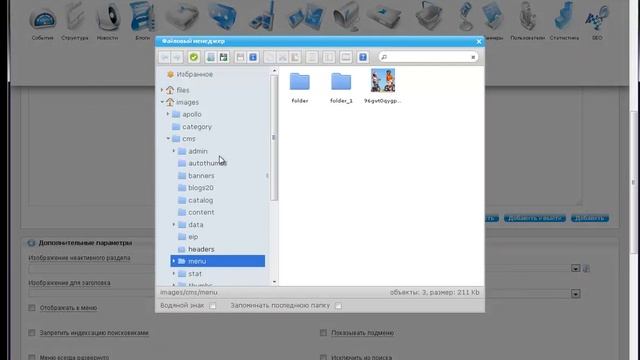
Task: Collapse the cms folder arrow
Action: (x=168, y=139)
